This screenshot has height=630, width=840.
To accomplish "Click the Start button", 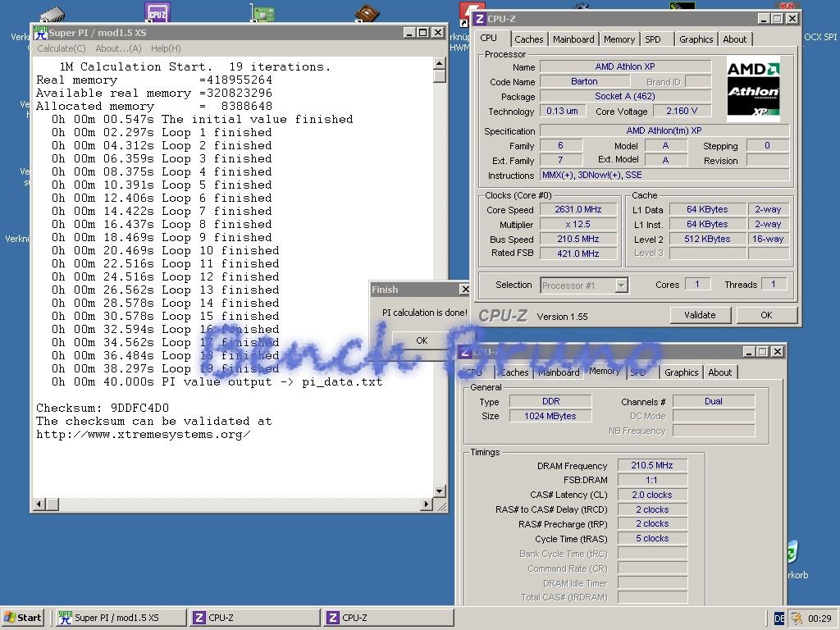I will pyautogui.click(x=22, y=617).
